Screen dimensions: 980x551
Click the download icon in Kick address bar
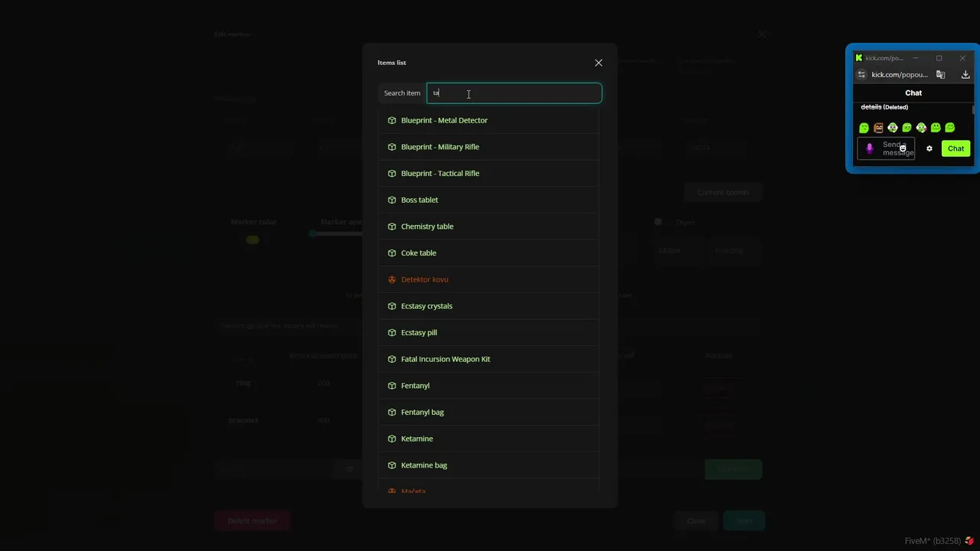(965, 74)
